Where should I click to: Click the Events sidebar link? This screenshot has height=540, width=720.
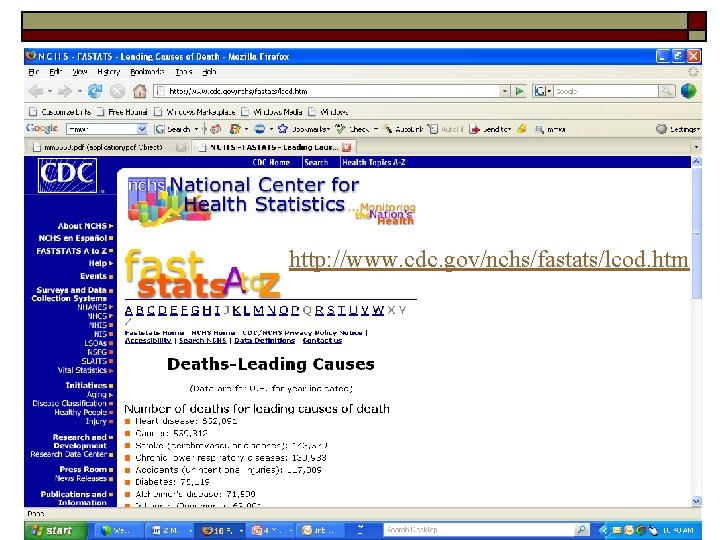click(x=96, y=276)
